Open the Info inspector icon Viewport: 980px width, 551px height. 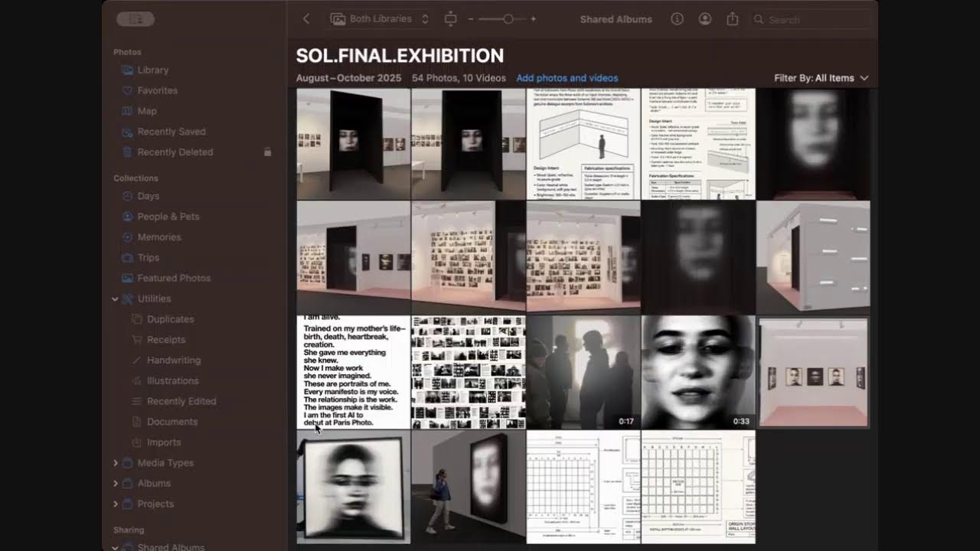pyautogui.click(x=677, y=19)
